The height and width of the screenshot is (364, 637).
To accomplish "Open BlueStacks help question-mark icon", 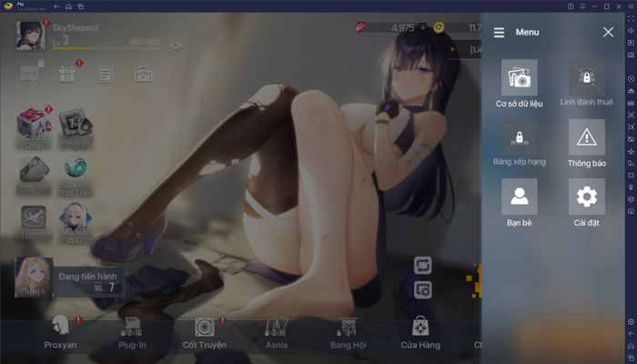I will point(571,6).
